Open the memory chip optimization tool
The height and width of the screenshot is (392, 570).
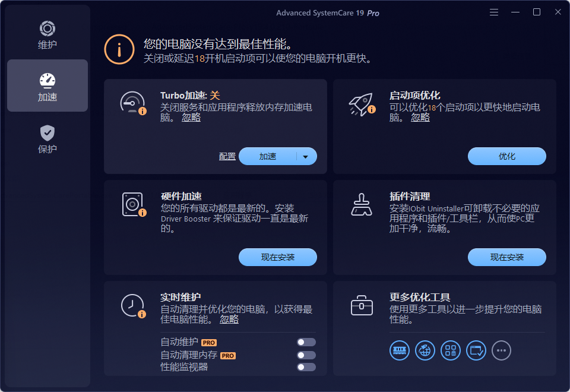point(400,350)
